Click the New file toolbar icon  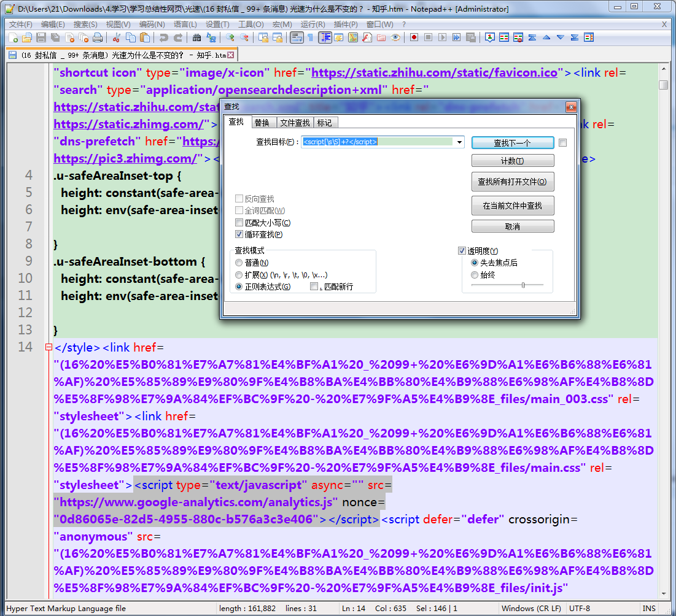click(13, 38)
